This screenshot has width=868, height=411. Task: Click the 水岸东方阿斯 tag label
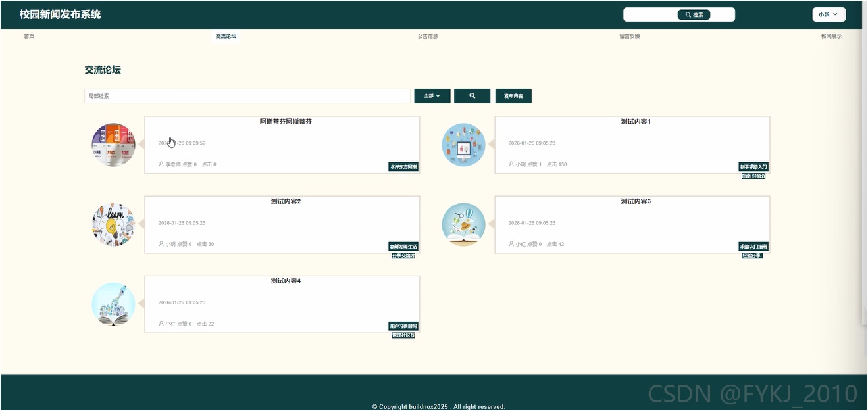(x=403, y=167)
